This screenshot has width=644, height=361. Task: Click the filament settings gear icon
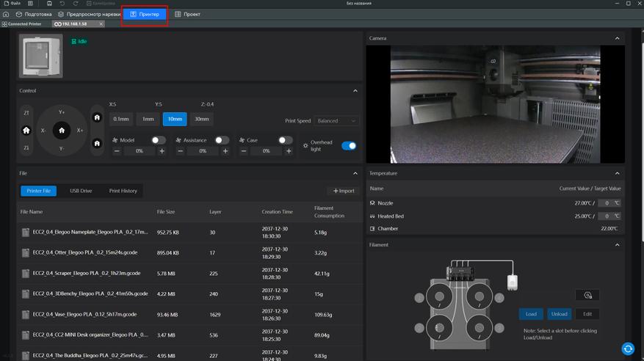[x=587, y=295]
